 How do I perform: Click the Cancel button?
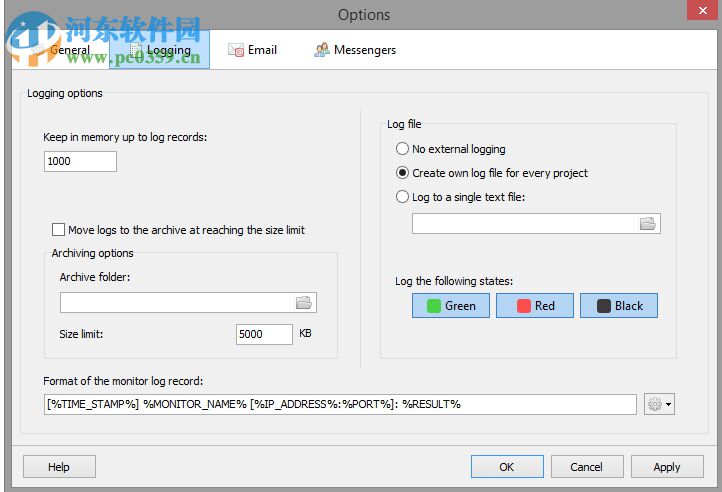(587, 467)
